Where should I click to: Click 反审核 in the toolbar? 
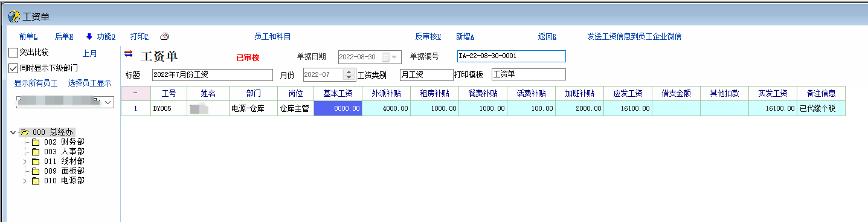[428, 36]
